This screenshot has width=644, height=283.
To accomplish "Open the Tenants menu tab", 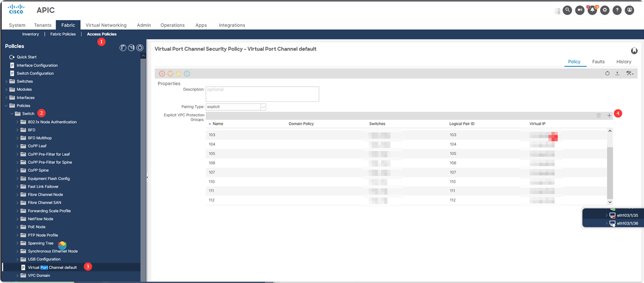I will point(43,25).
